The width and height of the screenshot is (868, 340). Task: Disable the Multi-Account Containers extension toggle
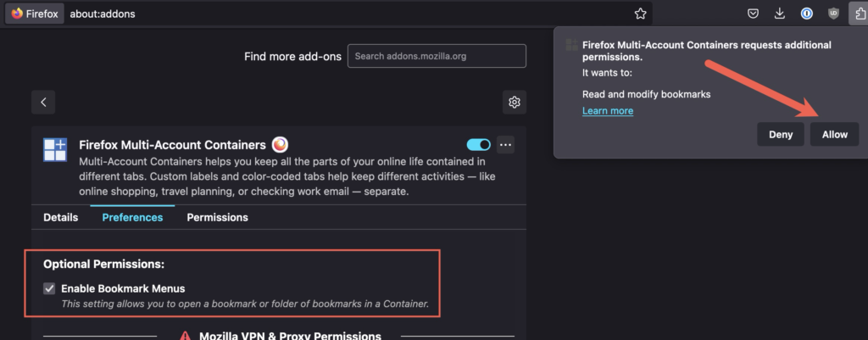click(x=478, y=144)
